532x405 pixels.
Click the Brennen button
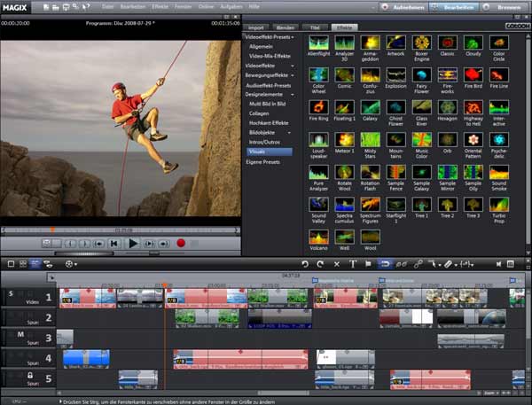pyautogui.click(x=506, y=7)
